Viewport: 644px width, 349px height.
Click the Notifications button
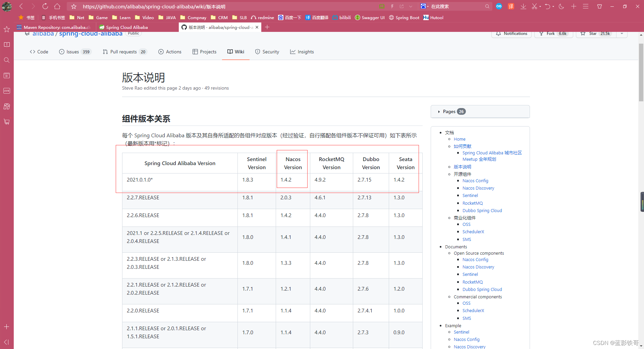click(512, 34)
